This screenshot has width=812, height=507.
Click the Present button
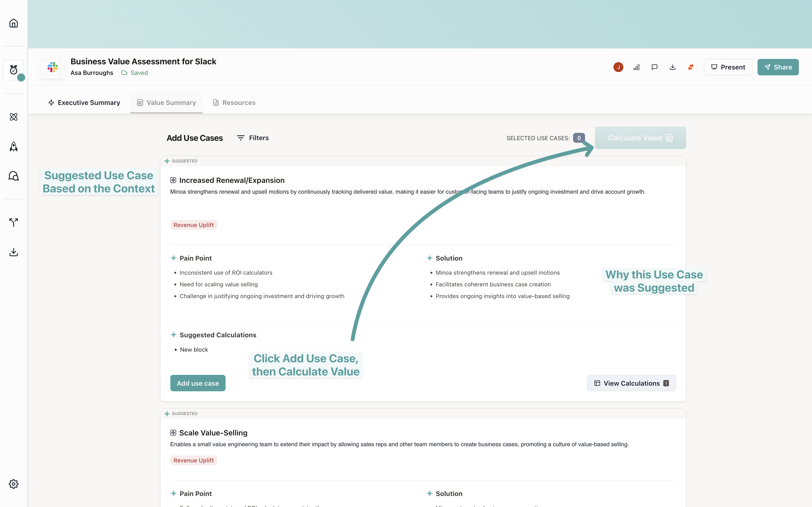click(x=728, y=67)
